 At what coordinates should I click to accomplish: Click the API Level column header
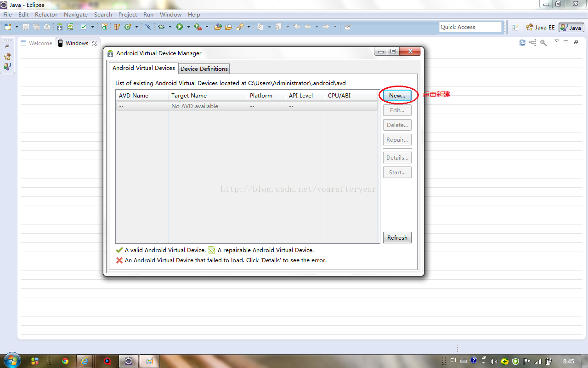pyautogui.click(x=305, y=96)
